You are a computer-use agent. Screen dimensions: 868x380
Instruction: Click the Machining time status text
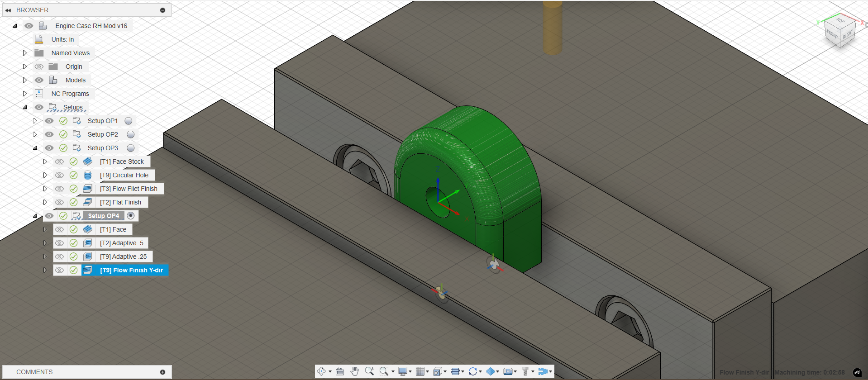810,372
